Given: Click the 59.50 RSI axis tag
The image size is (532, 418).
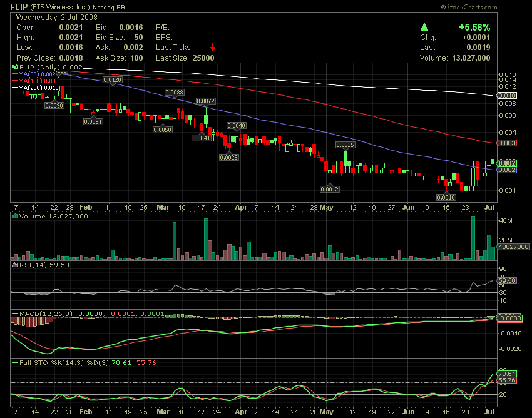Looking at the screenshot, I should 507,280.
